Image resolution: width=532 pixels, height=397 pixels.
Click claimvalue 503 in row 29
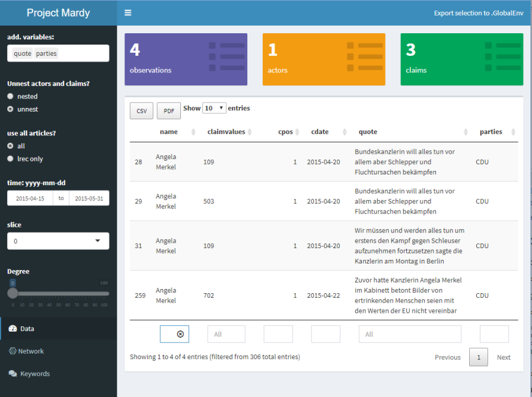[209, 201]
